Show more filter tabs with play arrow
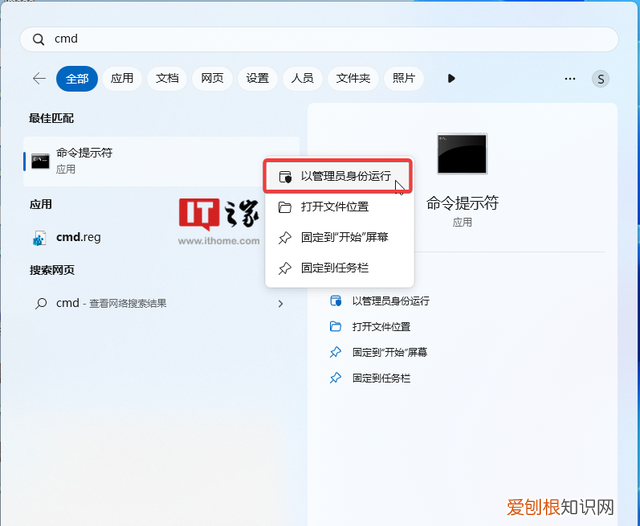This screenshot has height=526, width=640. click(451, 78)
